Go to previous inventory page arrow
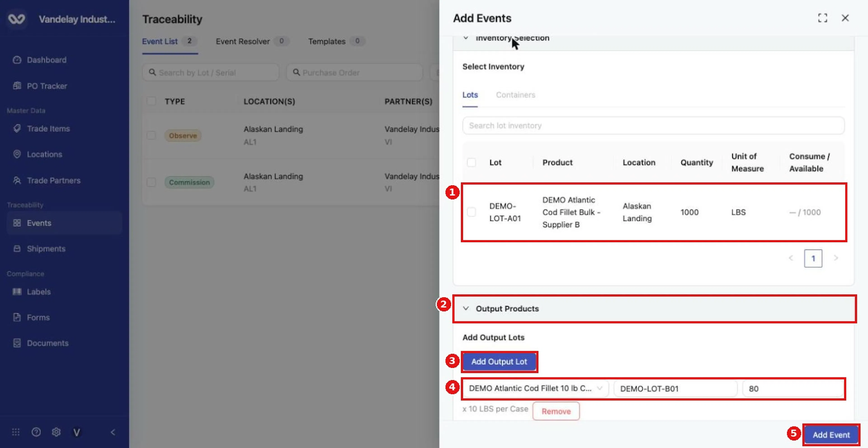 coord(791,258)
